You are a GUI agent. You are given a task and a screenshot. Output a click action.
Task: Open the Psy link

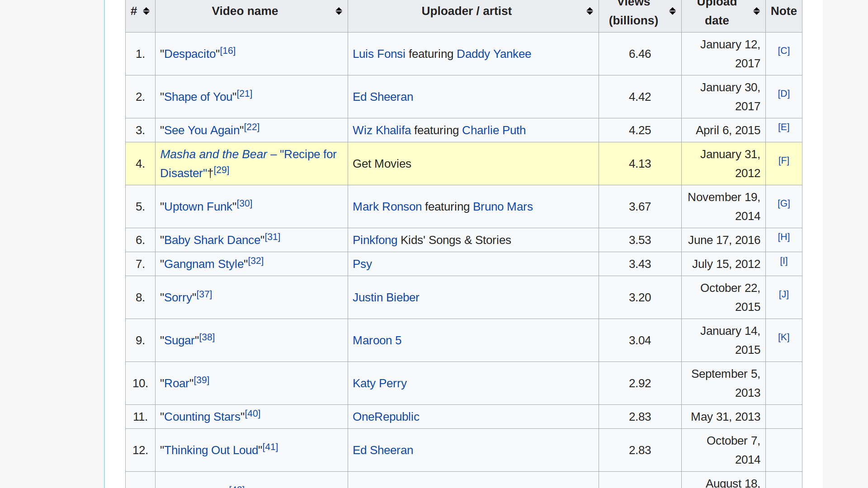click(x=362, y=264)
